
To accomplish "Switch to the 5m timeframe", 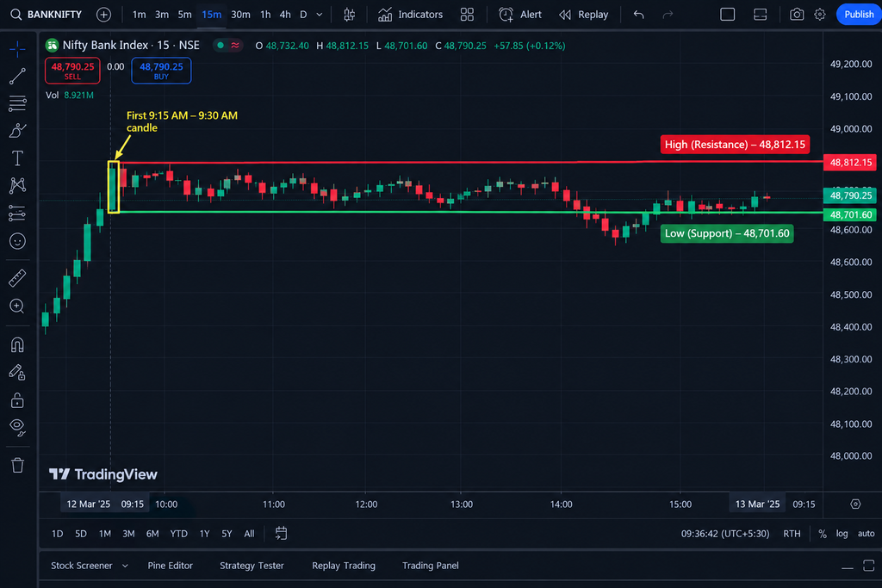I will coord(184,15).
